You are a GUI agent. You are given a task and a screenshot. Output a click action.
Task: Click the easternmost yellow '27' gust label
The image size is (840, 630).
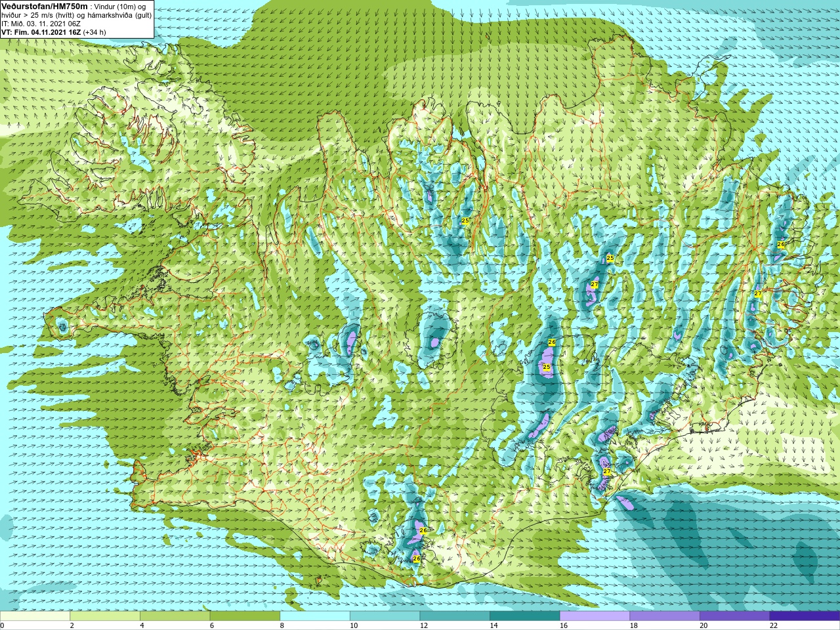[x=758, y=293]
